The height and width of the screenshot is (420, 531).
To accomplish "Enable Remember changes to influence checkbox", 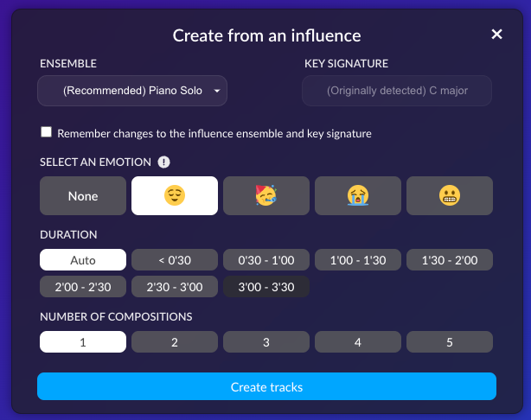I will point(47,132).
